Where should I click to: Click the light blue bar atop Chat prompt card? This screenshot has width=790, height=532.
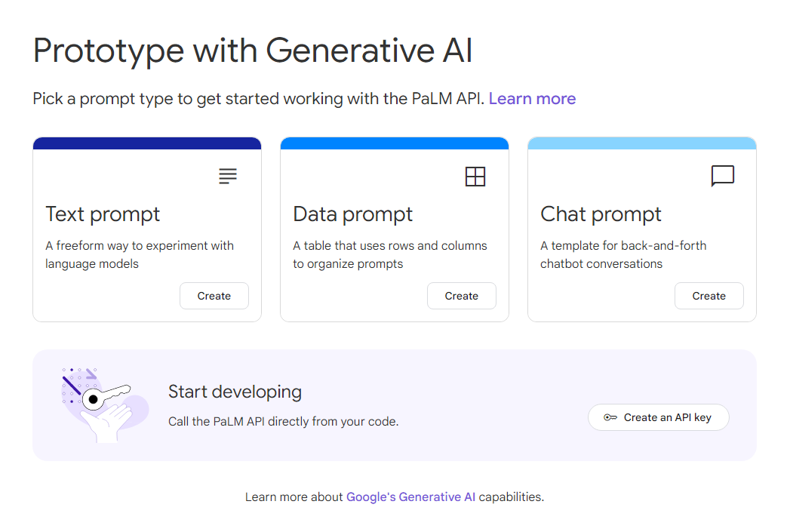tap(642, 143)
